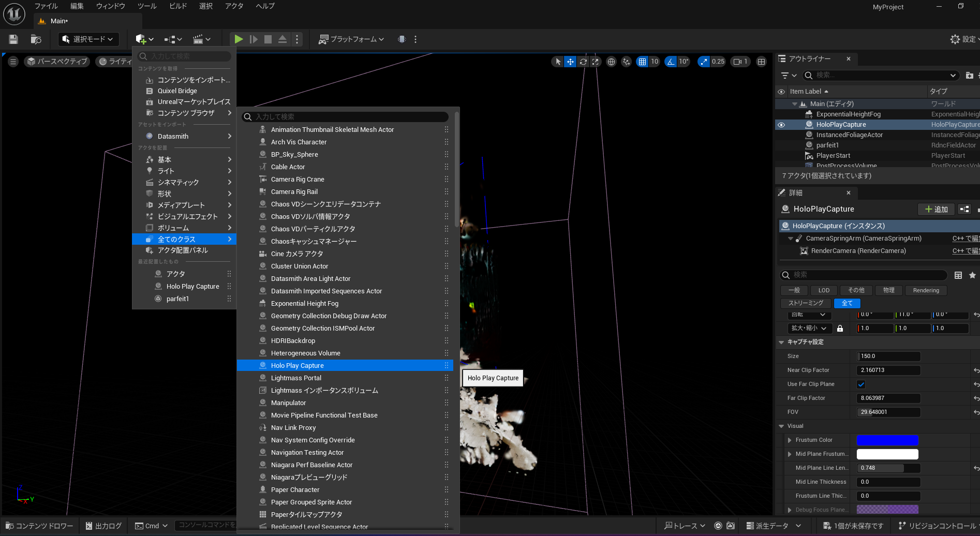This screenshot has width=980, height=536.
Task: Expand the Frustum Color property
Action: point(790,440)
